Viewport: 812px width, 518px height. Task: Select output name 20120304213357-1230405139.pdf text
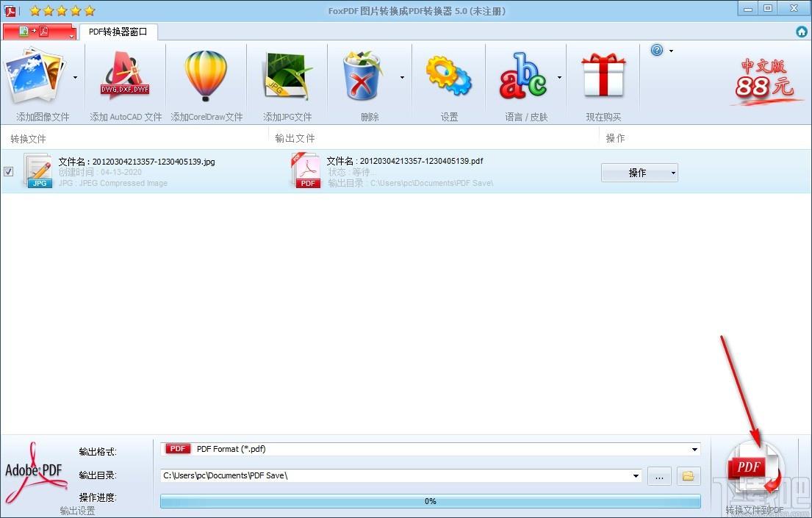422,161
